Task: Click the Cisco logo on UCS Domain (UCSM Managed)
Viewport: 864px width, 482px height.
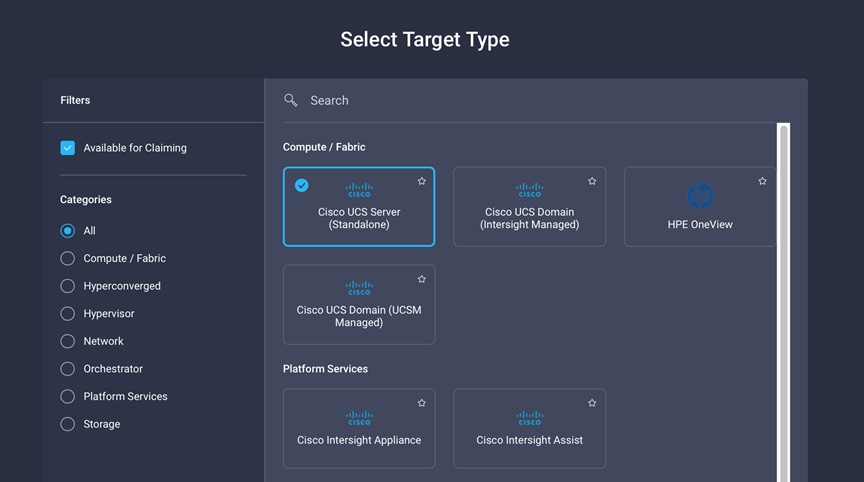Action: click(x=359, y=288)
